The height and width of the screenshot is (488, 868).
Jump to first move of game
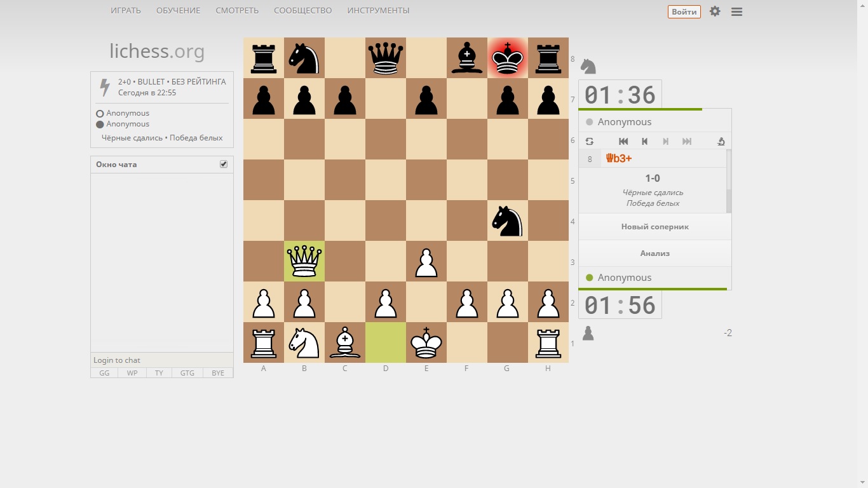point(623,142)
